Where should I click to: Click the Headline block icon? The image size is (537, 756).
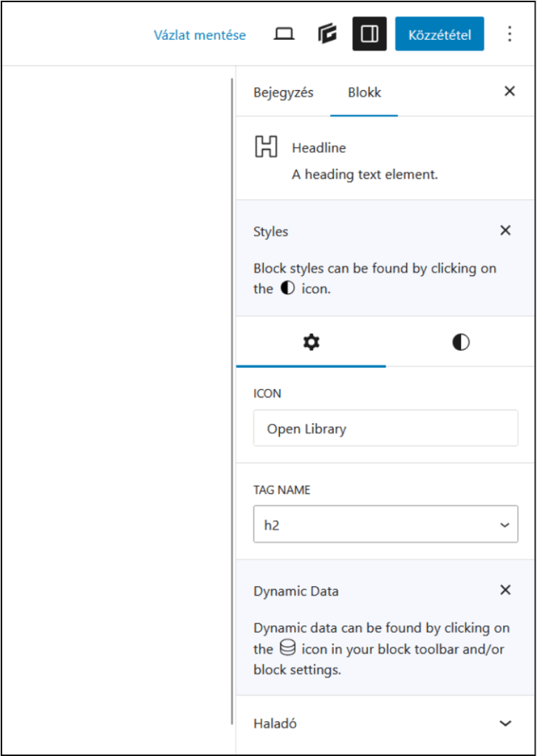click(266, 147)
